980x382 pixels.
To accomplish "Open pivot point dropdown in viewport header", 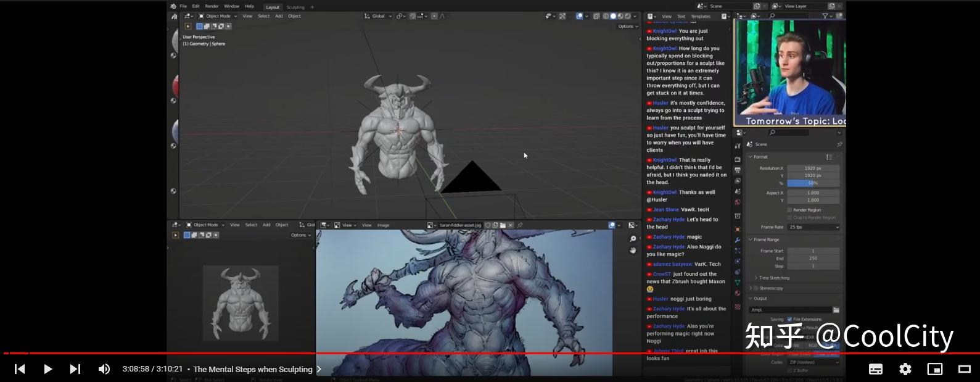I will coord(401,16).
